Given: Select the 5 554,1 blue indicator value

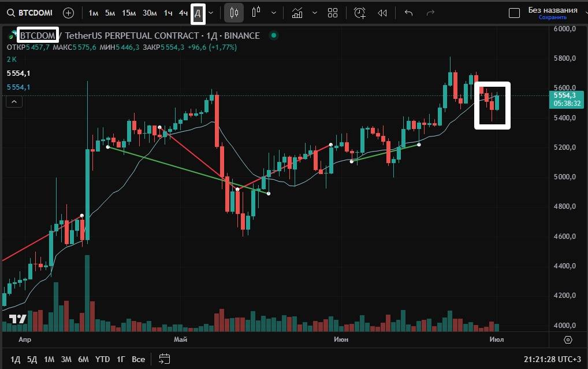Looking at the screenshot, I should [x=18, y=87].
